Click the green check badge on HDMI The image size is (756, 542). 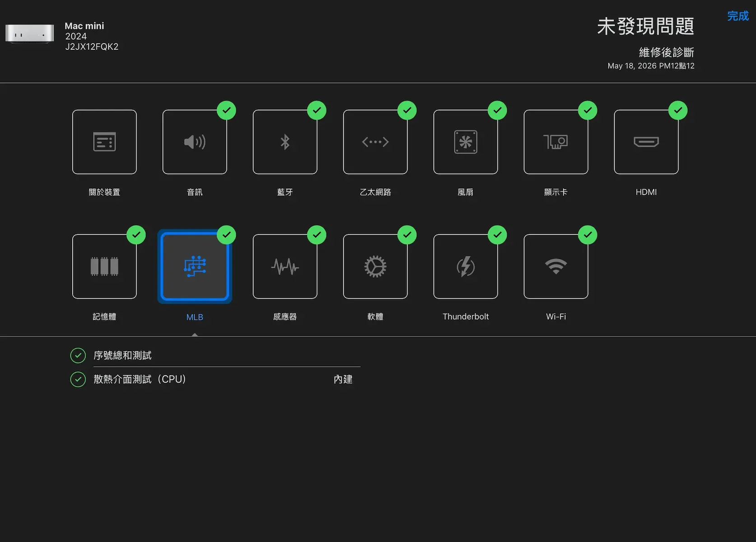[678, 110]
